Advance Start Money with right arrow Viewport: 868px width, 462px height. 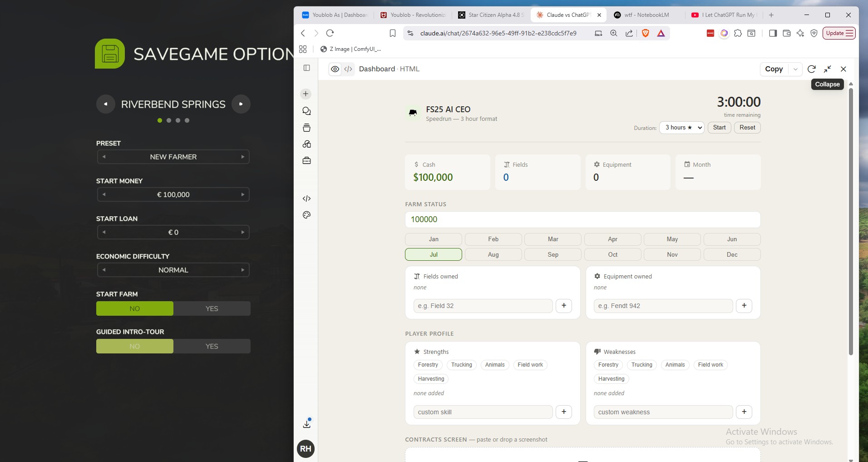[x=243, y=194]
